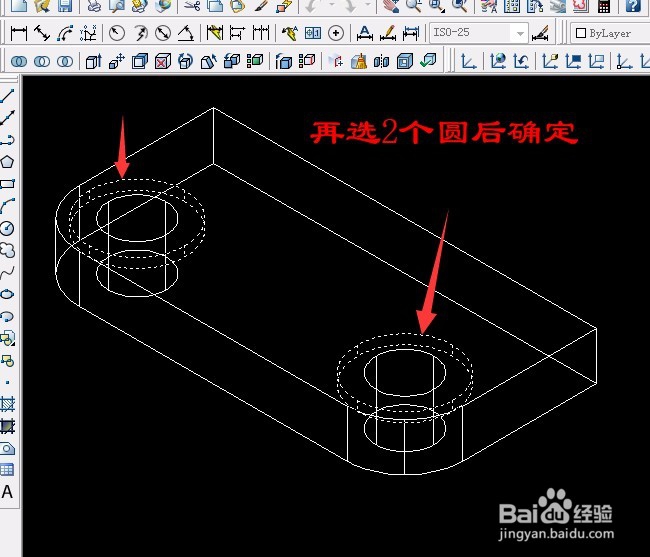Select the Baseline dimension tool
The width and height of the screenshot is (650, 557).
coord(238,33)
